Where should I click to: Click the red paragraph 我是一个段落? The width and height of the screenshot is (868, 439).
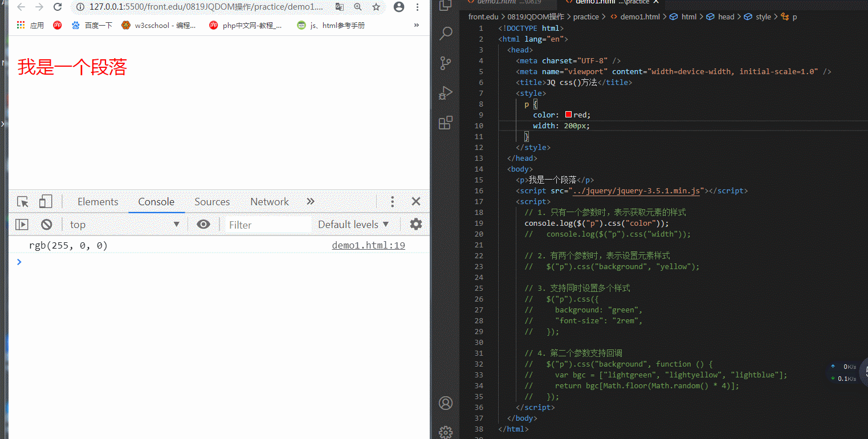pyautogui.click(x=72, y=67)
